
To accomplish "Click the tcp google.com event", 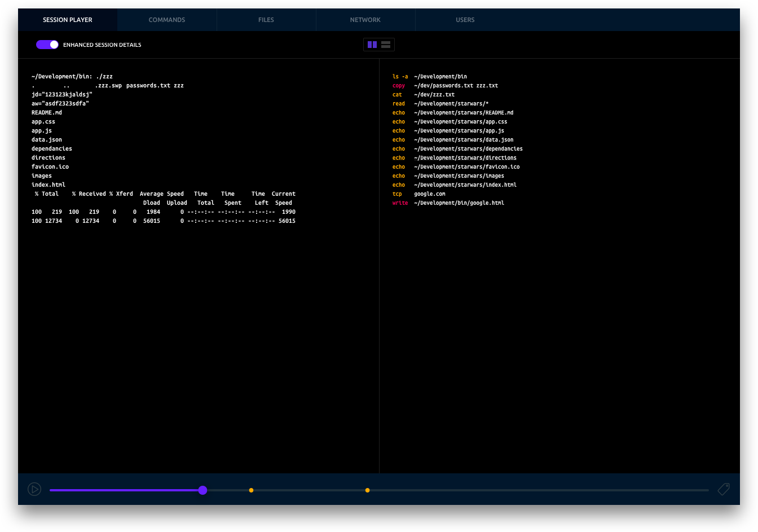I will (x=419, y=194).
